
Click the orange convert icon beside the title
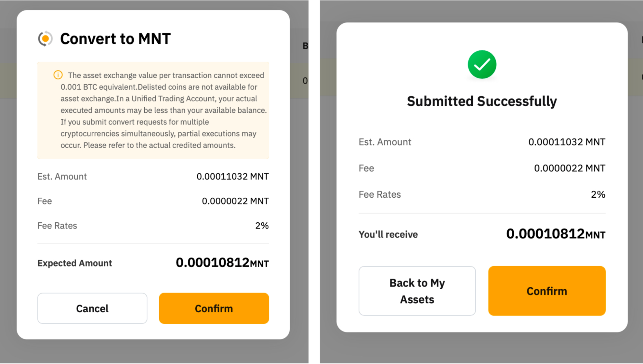coord(45,39)
